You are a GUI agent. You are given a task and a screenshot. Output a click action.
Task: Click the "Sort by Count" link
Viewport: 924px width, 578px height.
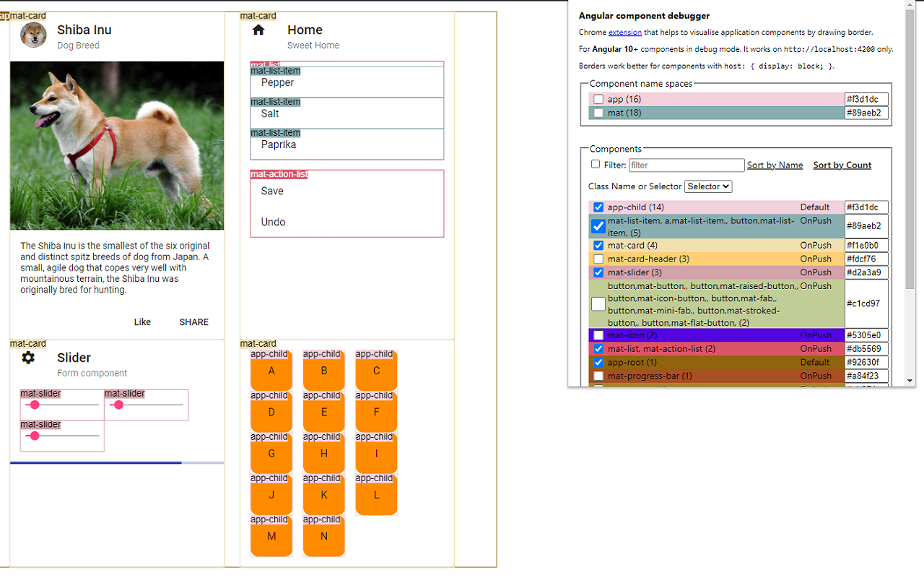tap(842, 165)
